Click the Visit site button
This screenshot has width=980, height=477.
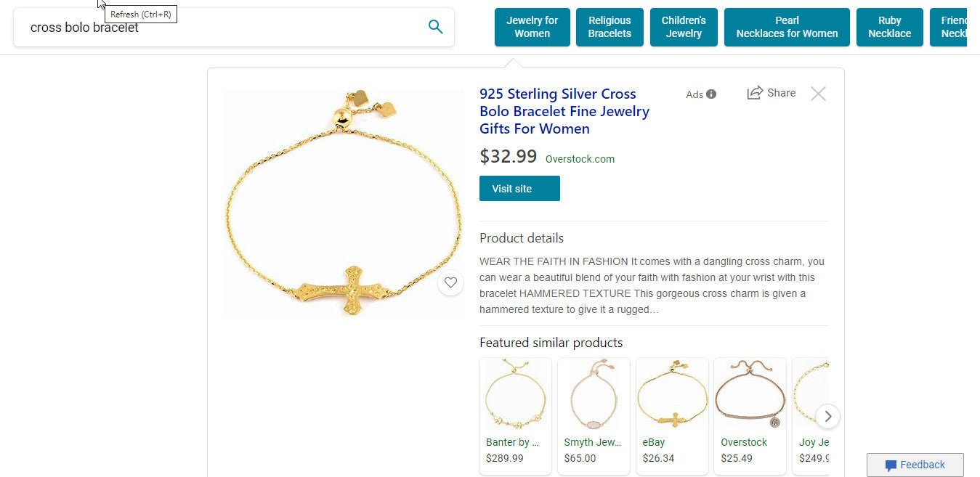click(519, 188)
